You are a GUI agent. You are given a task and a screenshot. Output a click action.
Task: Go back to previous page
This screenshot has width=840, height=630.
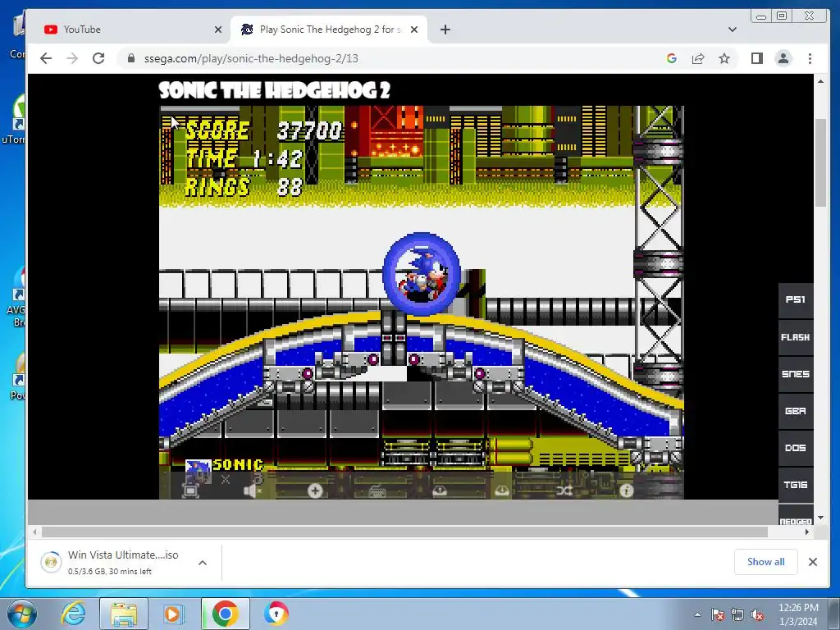46,58
